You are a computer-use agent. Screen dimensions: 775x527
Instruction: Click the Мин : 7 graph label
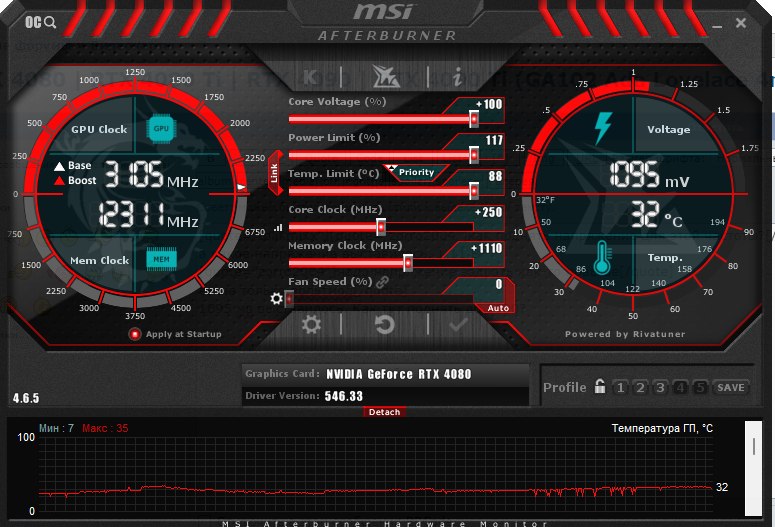[56, 428]
